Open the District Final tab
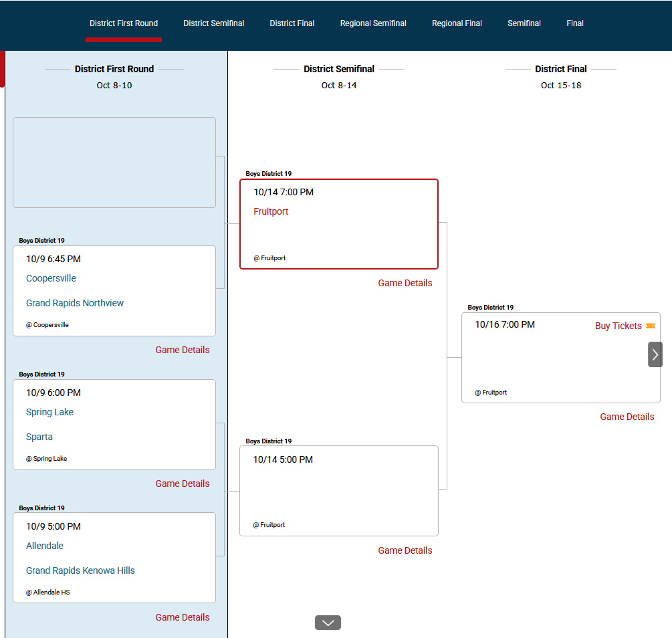The height and width of the screenshot is (638, 672). point(292,23)
